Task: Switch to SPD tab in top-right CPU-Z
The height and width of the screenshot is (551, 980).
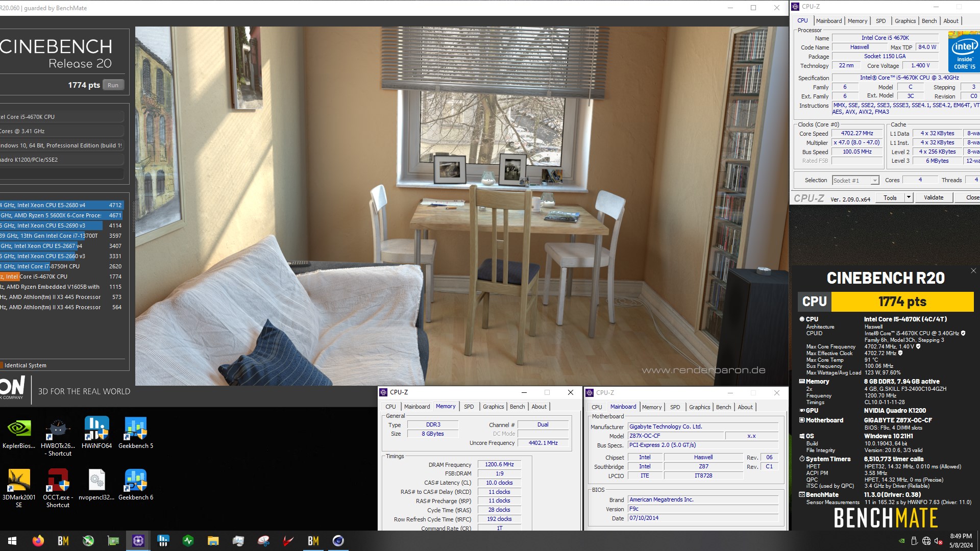Action: coord(880,21)
